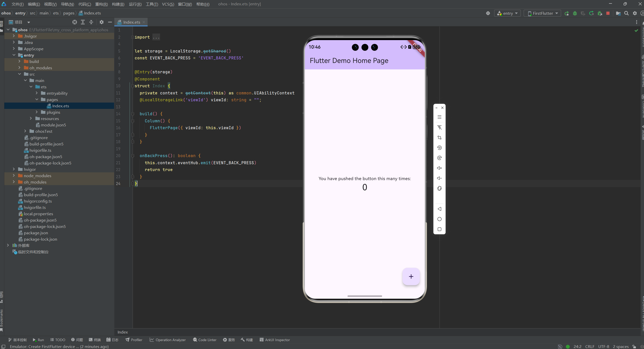Tap the emulator back triangle button
The width and height of the screenshot is (644, 349).
pos(439,209)
